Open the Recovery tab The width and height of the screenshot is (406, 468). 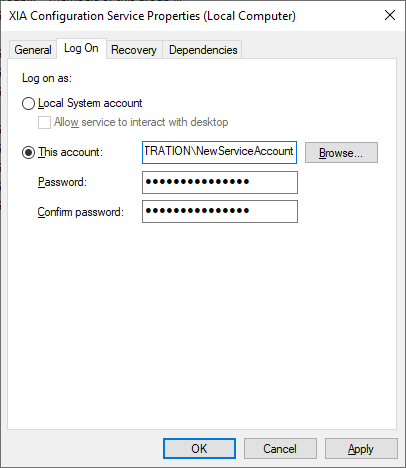point(134,50)
